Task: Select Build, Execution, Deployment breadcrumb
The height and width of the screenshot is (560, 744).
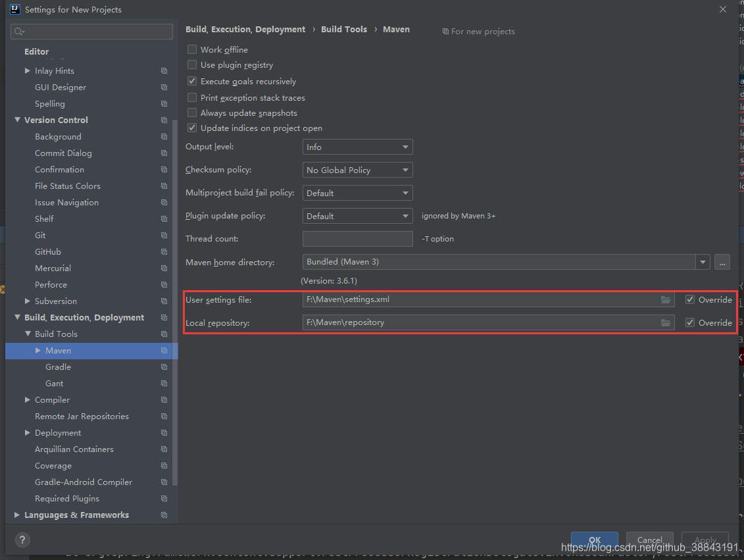Action: 245,30
